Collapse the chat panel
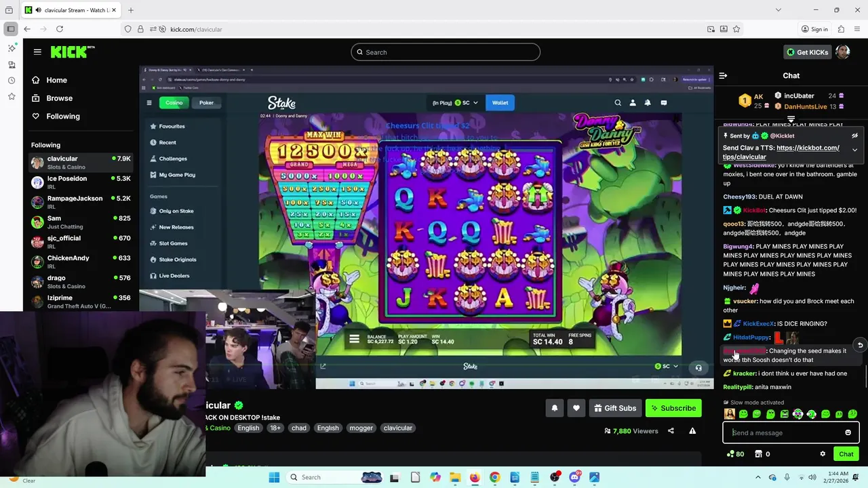 point(723,76)
